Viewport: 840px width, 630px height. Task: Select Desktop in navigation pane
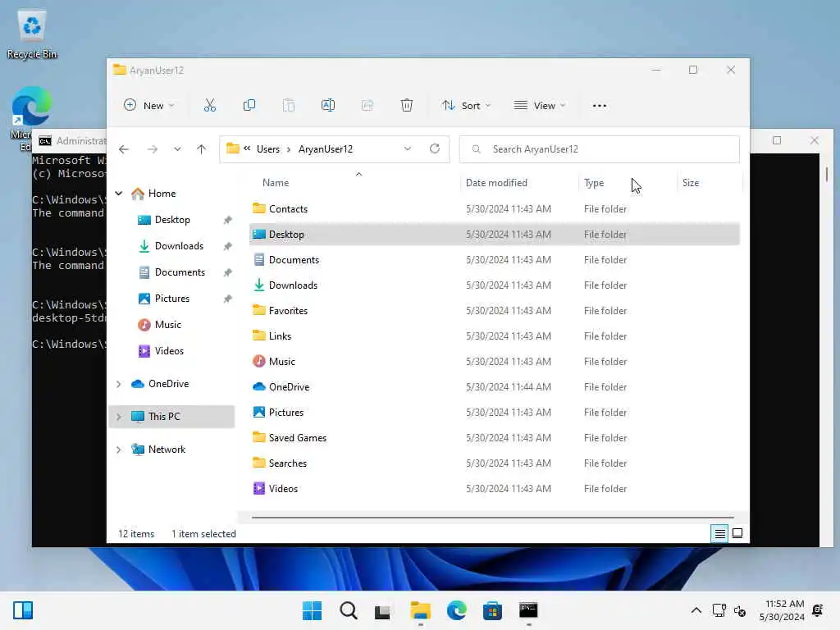click(172, 220)
